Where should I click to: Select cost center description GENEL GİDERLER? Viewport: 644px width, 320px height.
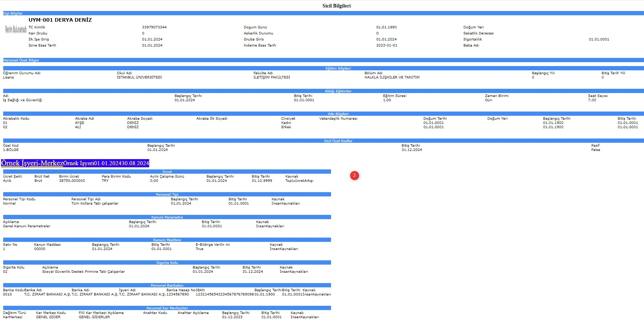pyautogui.click(x=94, y=317)
